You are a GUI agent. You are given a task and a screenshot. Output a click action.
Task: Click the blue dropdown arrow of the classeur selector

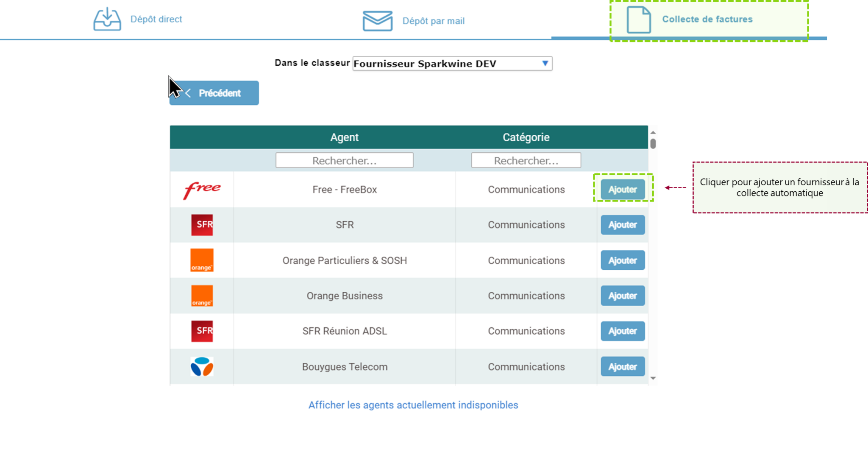(545, 64)
